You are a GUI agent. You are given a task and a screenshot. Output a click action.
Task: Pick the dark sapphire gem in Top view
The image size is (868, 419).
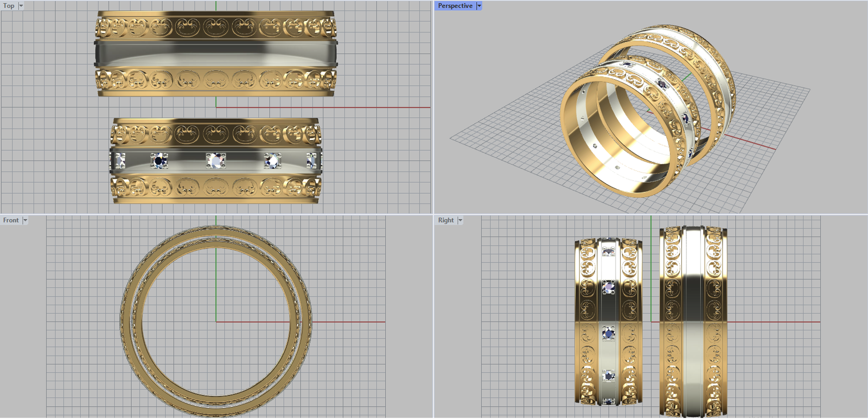point(159,161)
